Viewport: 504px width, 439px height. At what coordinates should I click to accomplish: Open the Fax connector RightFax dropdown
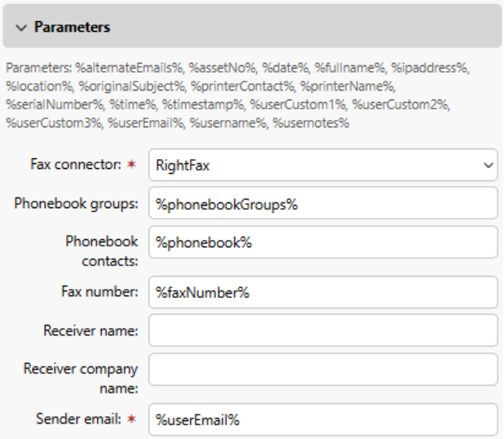(314, 165)
